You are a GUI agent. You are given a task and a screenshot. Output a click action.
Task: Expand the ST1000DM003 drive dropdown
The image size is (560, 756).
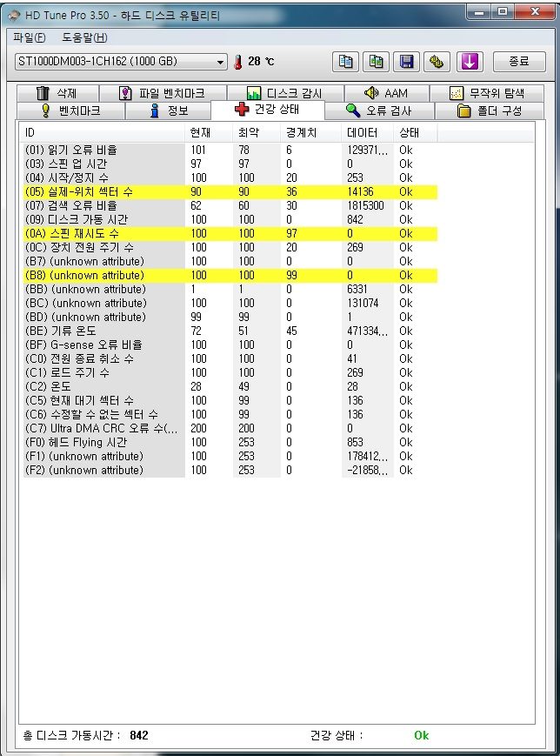[x=121, y=62]
